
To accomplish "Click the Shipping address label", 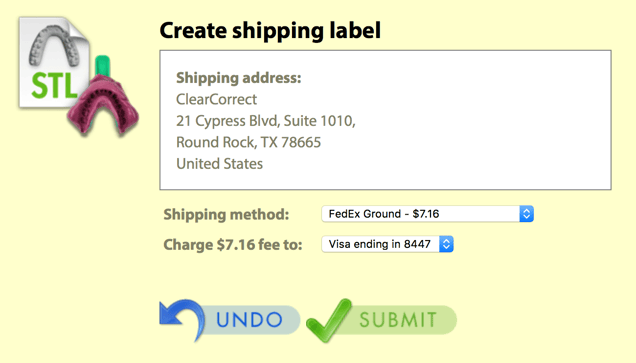I will point(238,78).
